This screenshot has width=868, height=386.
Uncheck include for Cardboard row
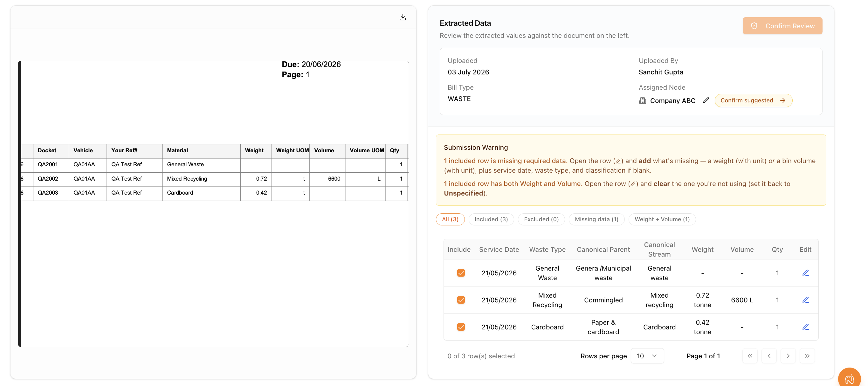pos(461,327)
